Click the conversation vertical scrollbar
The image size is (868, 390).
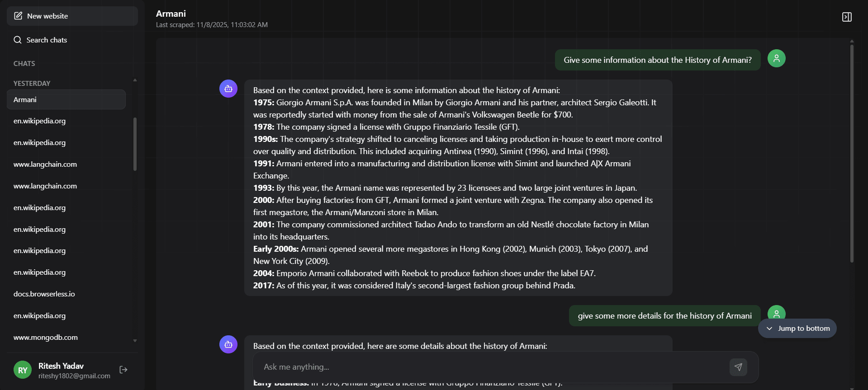(x=852, y=154)
